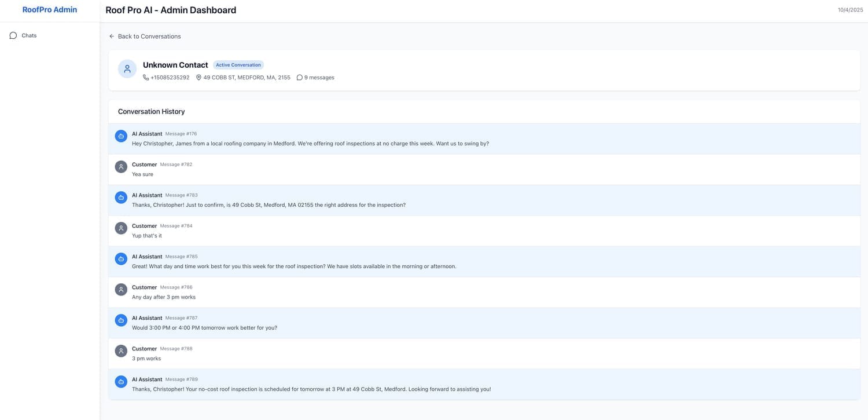
Task: Click Customer avatar for Message #788
Action: click(121, 351)
